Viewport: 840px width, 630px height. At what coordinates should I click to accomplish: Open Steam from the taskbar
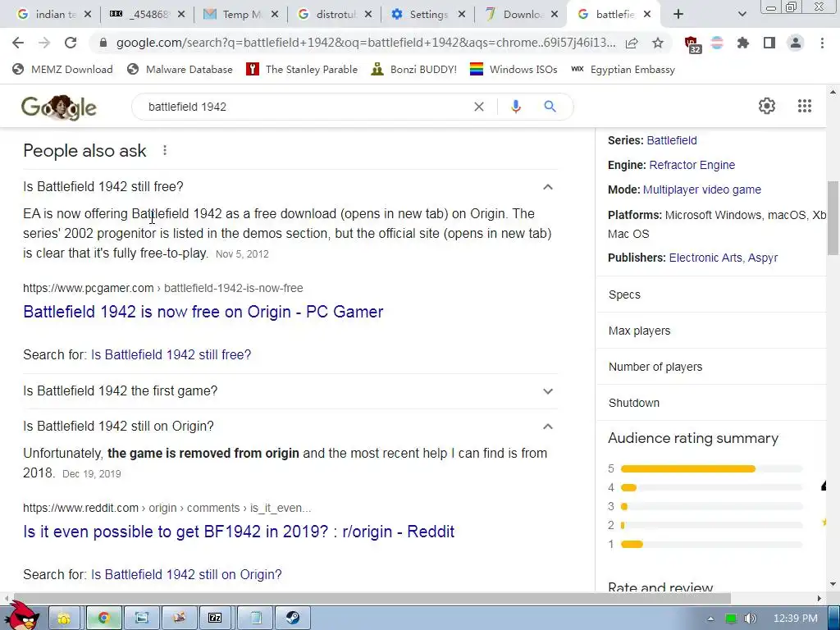[293, 619]
